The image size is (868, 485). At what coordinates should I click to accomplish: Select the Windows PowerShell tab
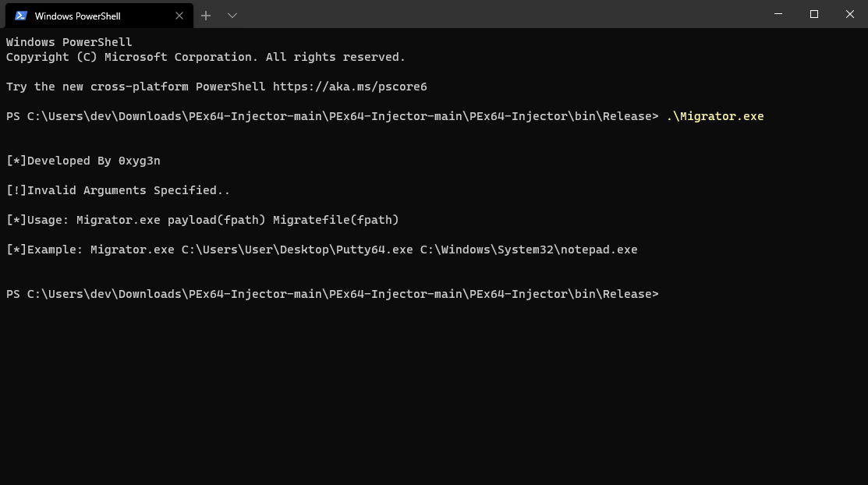tap(86, 16)
